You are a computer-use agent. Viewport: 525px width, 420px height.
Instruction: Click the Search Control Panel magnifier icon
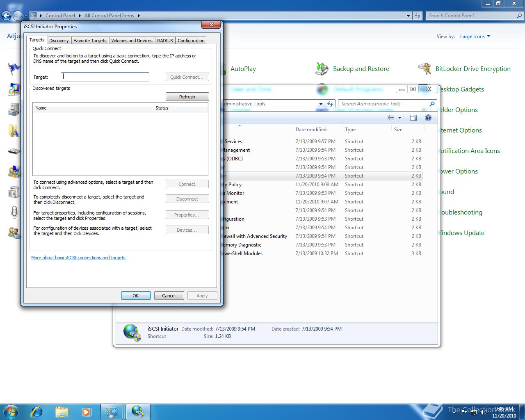point(520,16)
